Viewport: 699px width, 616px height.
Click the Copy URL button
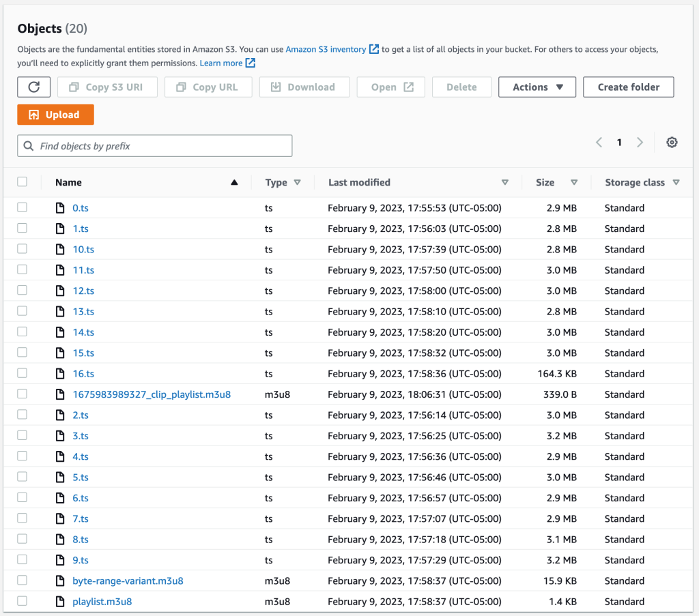(208, 87)
